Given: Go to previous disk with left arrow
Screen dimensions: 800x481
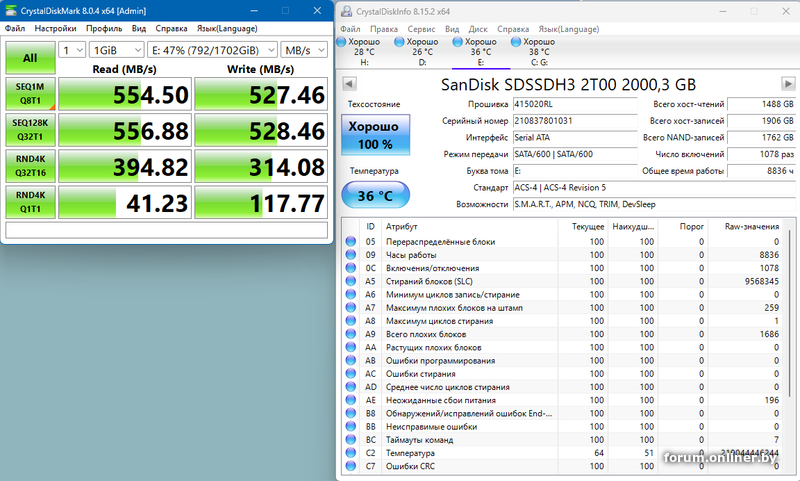Looking at the screenshot, I should 349,85.
